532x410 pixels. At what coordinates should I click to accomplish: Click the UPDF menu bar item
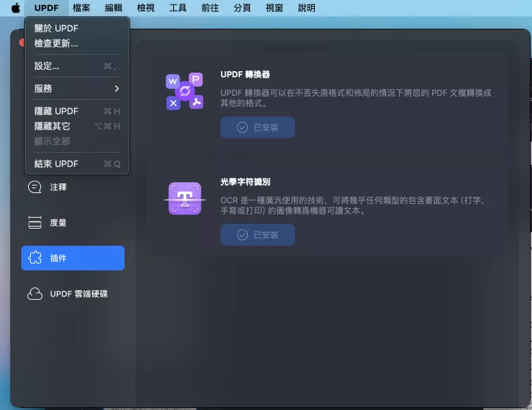pos(47,8)
